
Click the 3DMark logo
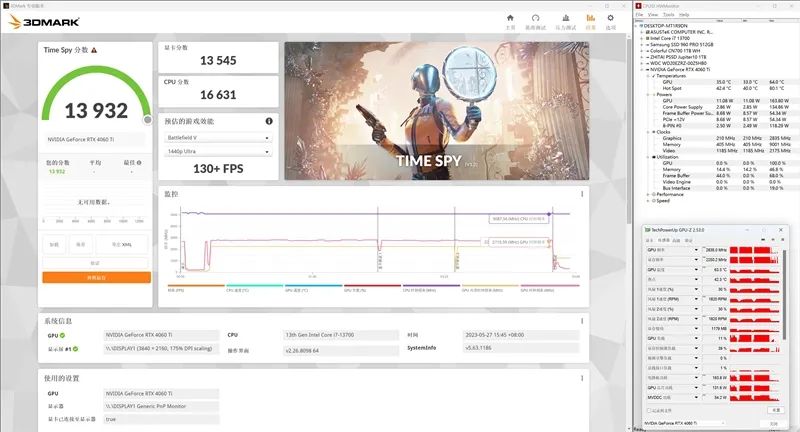(x=44, y=21)
